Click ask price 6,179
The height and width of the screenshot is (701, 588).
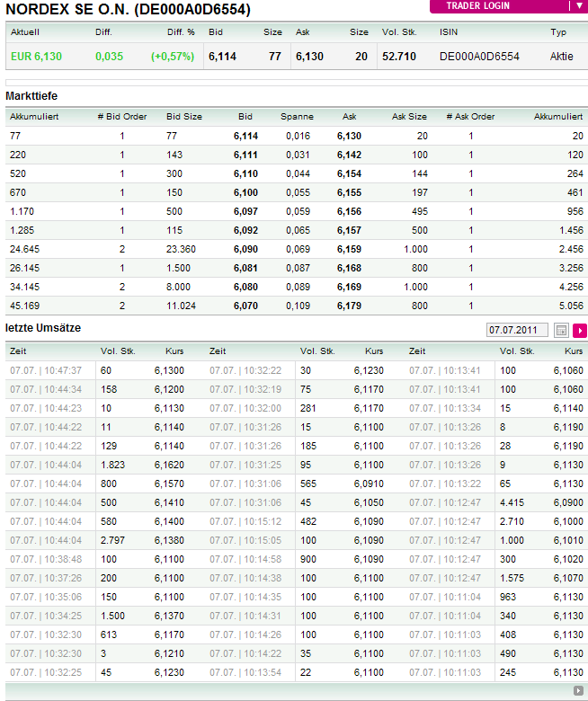pyautogui.click(x=349, y=306)
